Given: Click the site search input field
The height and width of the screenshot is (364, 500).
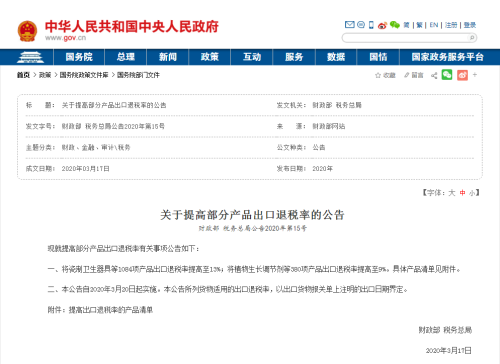Looking at the screenshot, I should tap(405, 38).
